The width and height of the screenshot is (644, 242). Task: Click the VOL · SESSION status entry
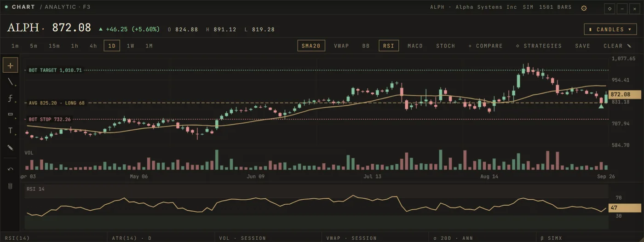point(242,238)
